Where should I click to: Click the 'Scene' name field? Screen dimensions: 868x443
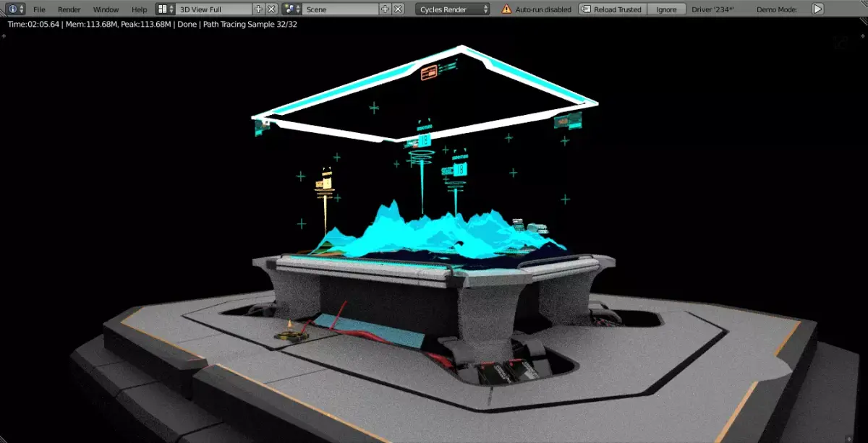(x=341, y=9)
